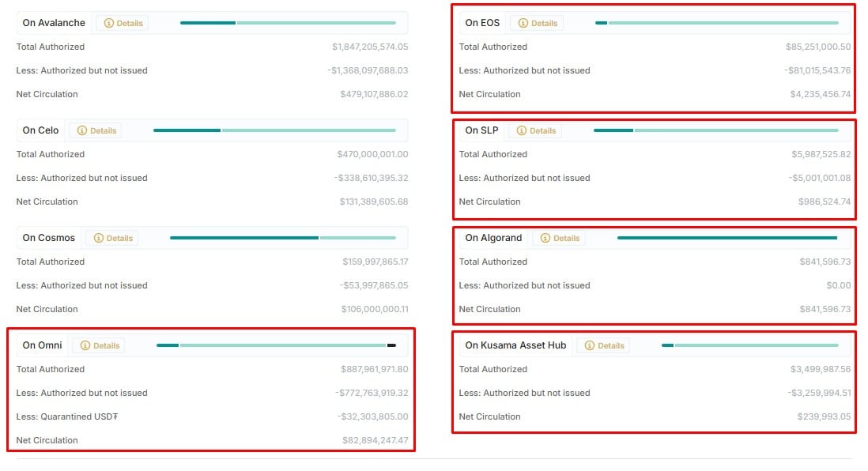Click the info icon next to On Cosmos
The height and width of the screenshot is (471, 868).
pos(99,238)
